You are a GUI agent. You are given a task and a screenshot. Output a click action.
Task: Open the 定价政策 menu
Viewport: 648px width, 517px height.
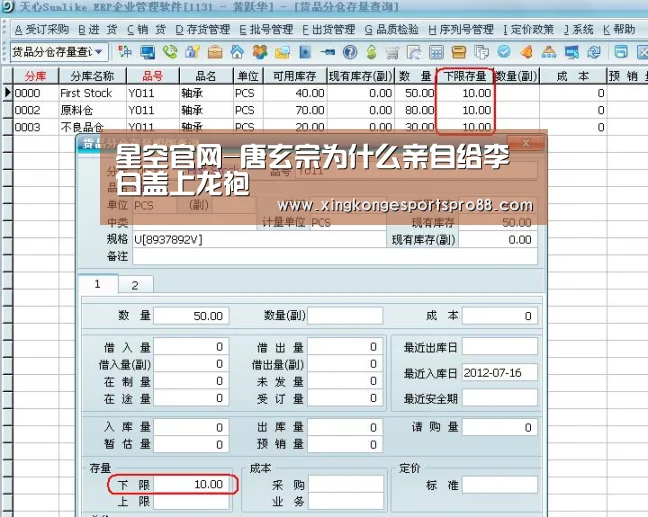click(529, 30)
